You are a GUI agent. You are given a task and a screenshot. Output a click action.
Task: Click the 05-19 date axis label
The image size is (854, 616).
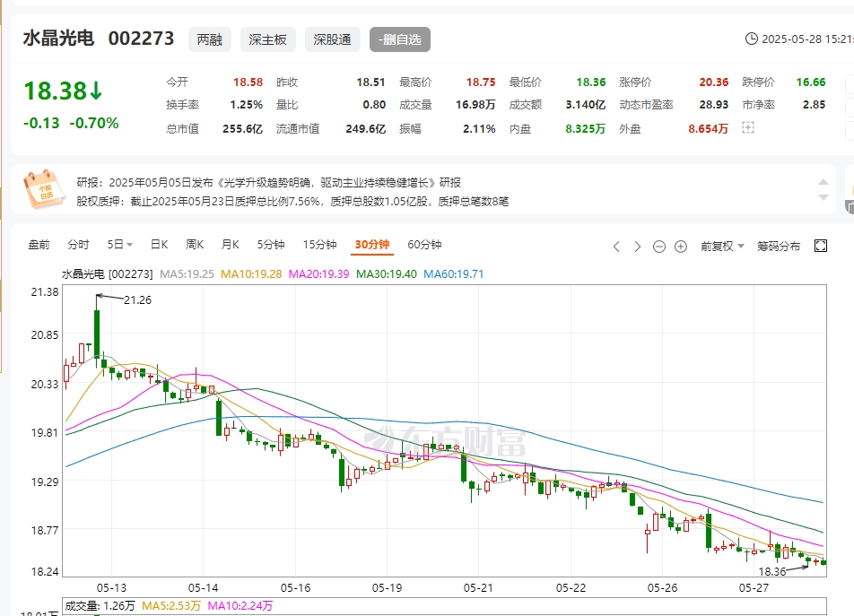pos(387,587)
